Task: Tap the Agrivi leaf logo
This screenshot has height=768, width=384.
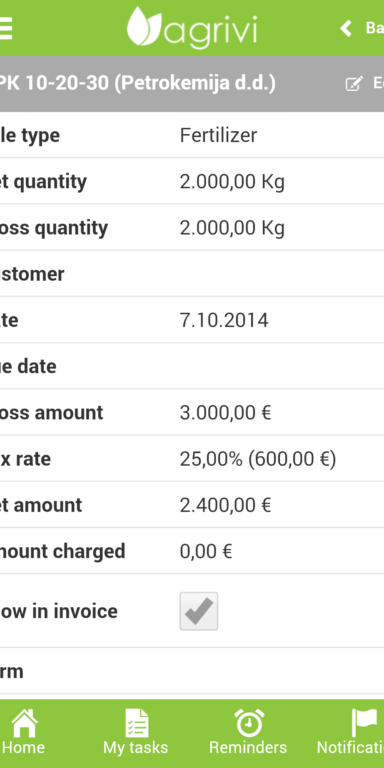Action: pyautogui.click(x=144, y=26)
